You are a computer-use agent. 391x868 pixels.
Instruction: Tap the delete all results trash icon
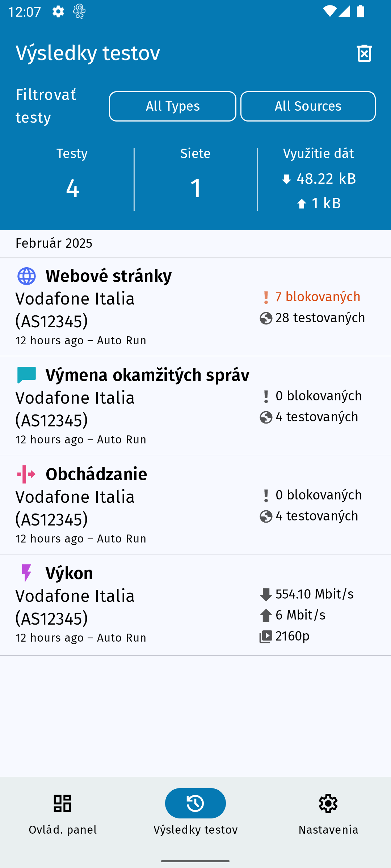(x=364, y=54)
